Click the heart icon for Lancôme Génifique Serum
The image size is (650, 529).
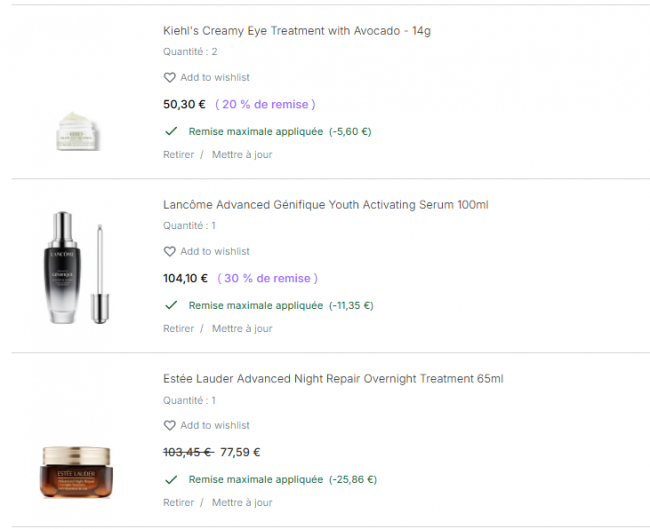pyautogui.click(x=170, y=252)
